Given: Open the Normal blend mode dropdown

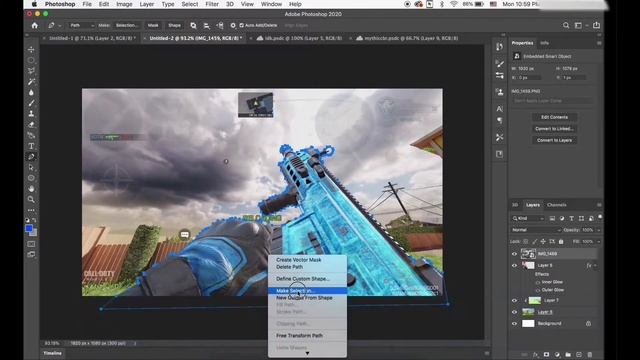Looking at the screenshot, I should point(536,230).
